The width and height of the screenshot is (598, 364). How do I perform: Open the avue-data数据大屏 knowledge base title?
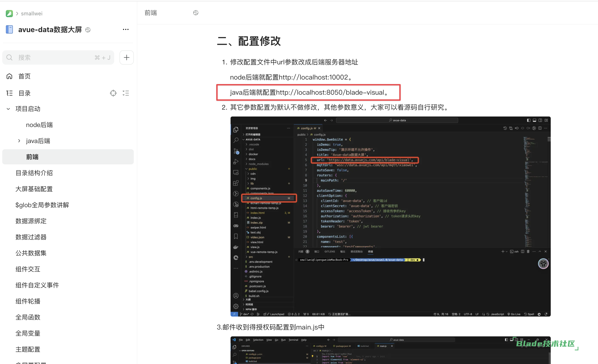pos(50,30)
